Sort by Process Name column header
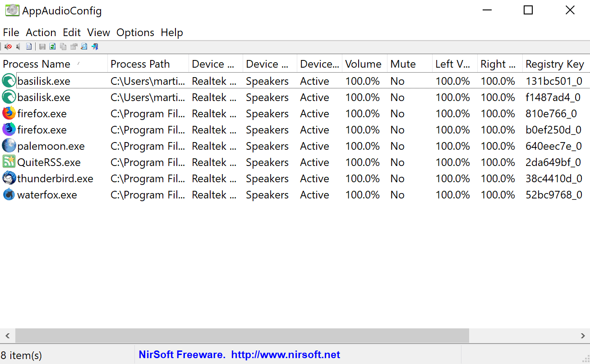 54,64
